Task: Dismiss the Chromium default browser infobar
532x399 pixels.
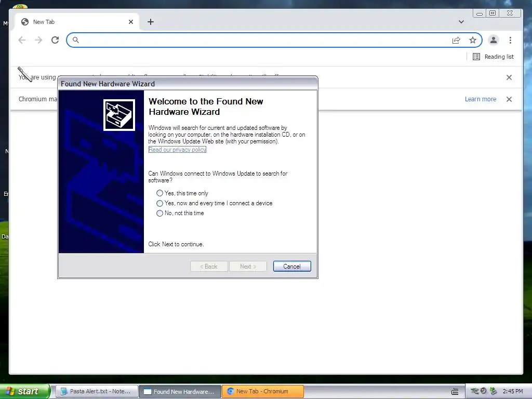Action: coord(509,99)
